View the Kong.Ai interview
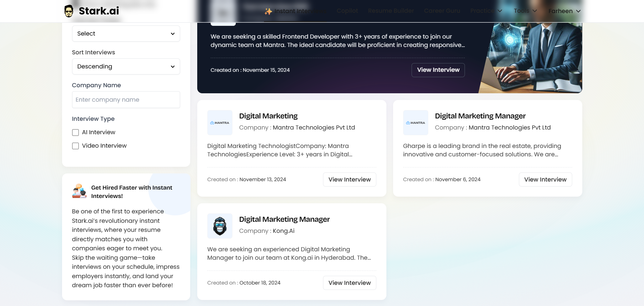 (x=350, y=283)
